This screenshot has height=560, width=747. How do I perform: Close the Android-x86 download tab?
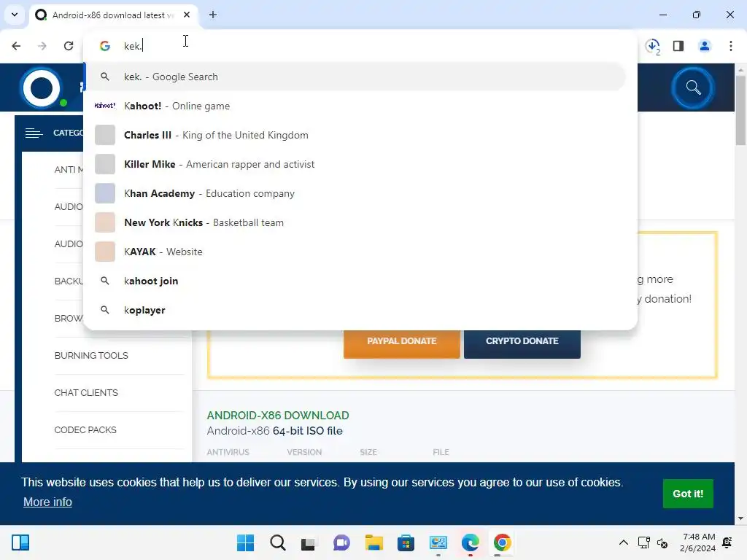click(187, 15)
